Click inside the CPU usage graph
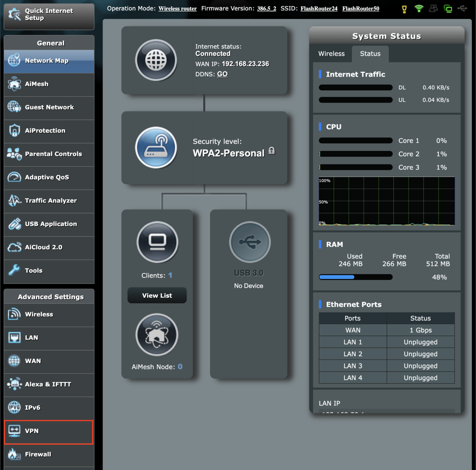 point(386,202)
